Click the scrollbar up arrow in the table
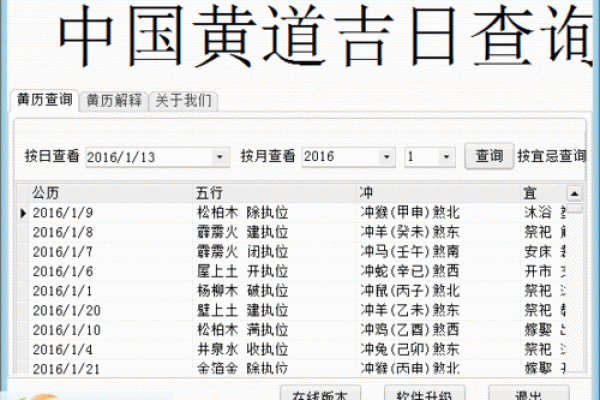 point(574,194)
